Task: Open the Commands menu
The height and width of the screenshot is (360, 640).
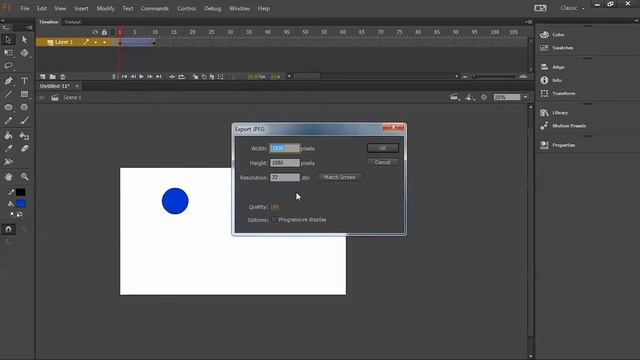Action: (154, 8)
